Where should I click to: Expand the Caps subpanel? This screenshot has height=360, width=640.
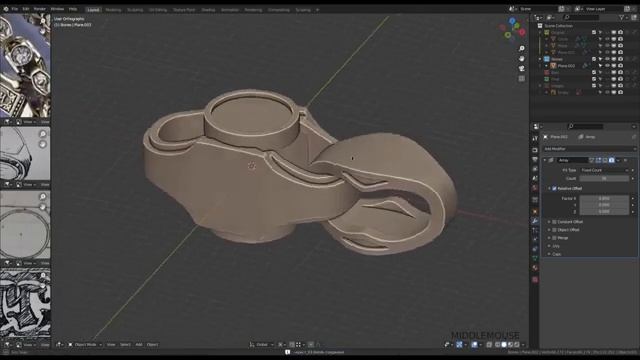point(549,254)
